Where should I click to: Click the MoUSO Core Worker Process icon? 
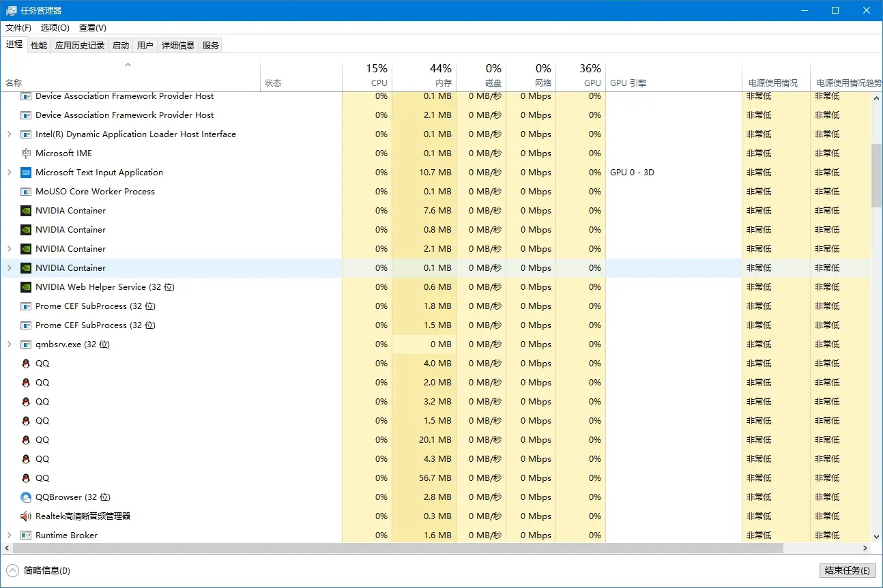[26, 192]
